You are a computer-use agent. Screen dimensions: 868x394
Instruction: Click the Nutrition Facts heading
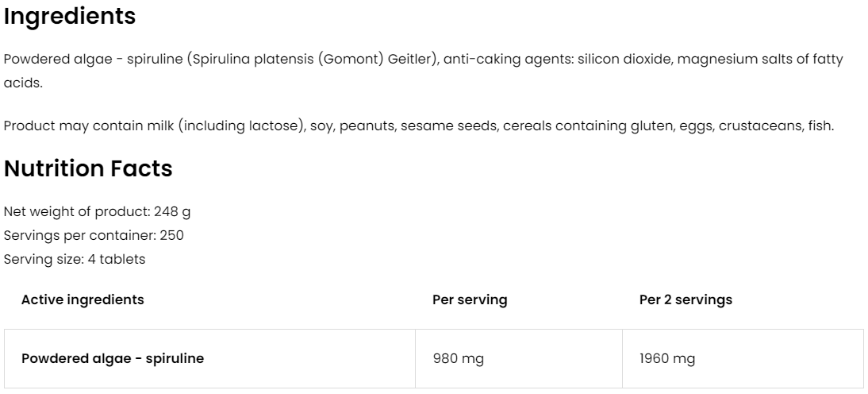88,168
